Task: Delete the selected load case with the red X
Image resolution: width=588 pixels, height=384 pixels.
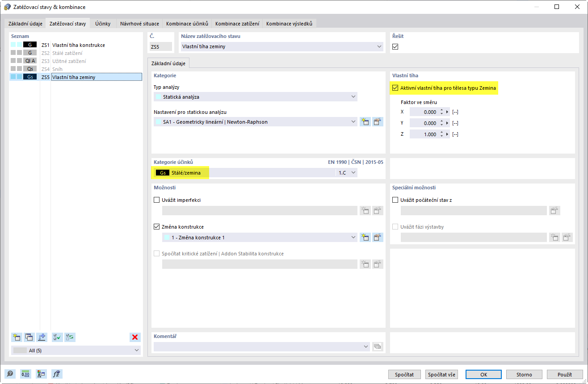Action: (135, 337)
